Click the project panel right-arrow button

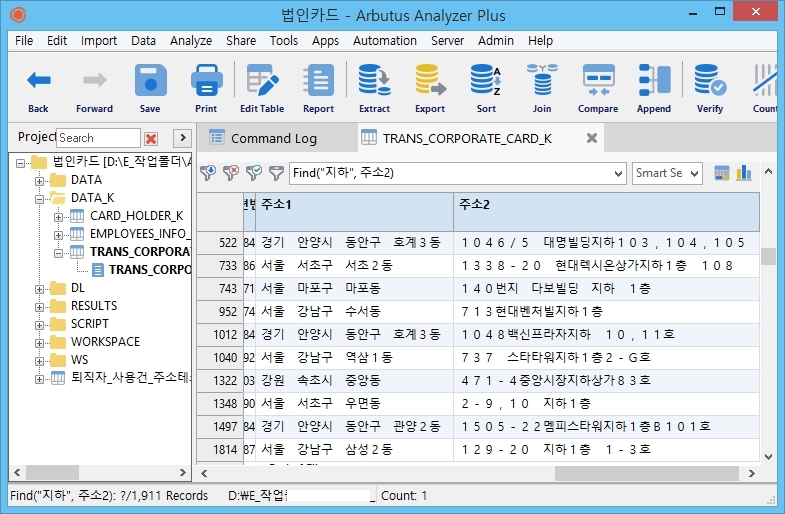tap(182, 138)
